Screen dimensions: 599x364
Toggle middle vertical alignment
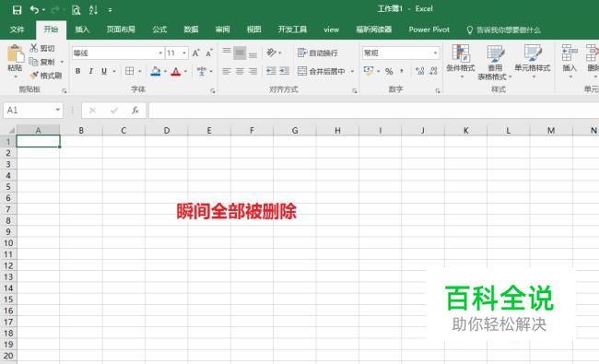click(240, 53)
